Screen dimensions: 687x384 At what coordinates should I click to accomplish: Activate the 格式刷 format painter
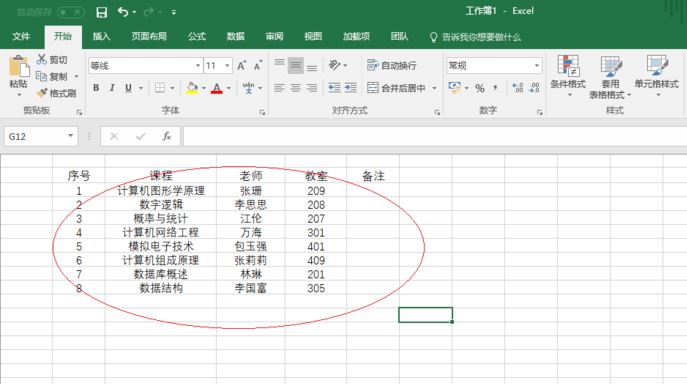coord(56,93)
